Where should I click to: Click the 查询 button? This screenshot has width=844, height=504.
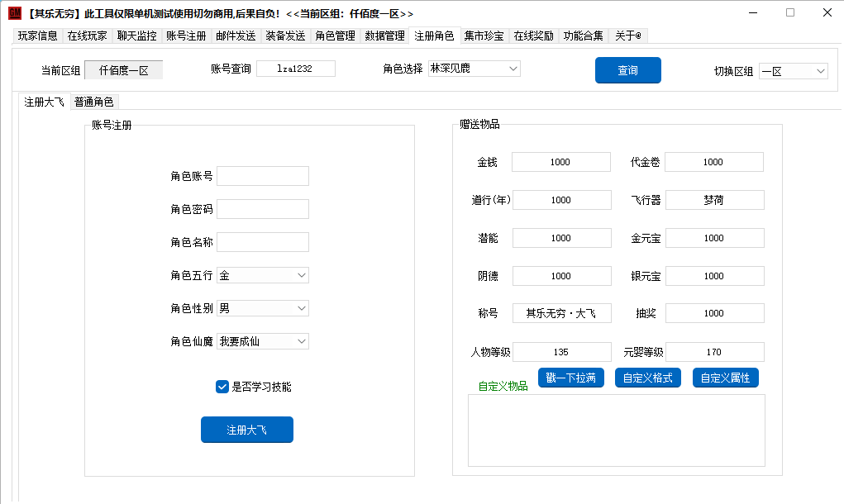627,70
